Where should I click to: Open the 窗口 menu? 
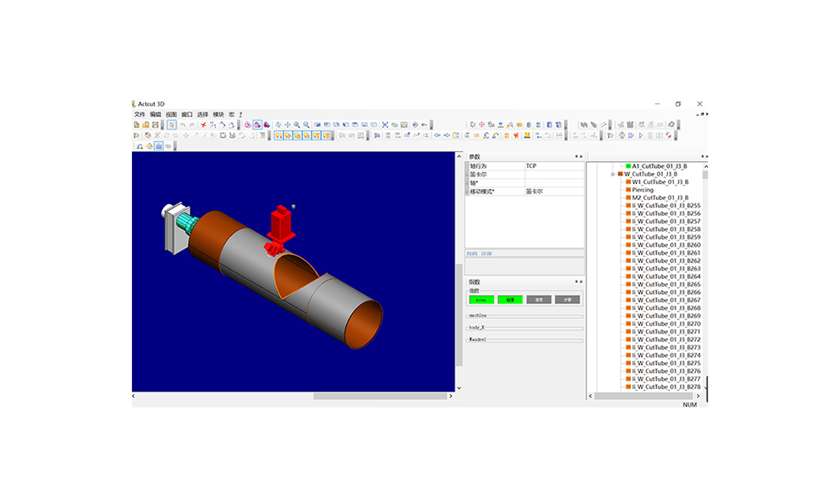pos(186,114)
